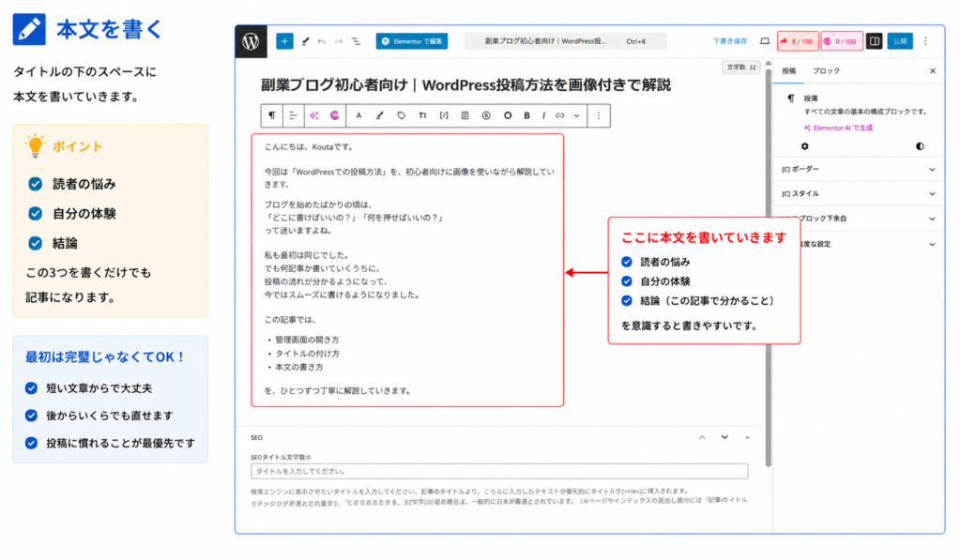The image size is (961, 560).
Task: Click the paragraph こんにちは、Koutaです。
Action: [309, 147]
